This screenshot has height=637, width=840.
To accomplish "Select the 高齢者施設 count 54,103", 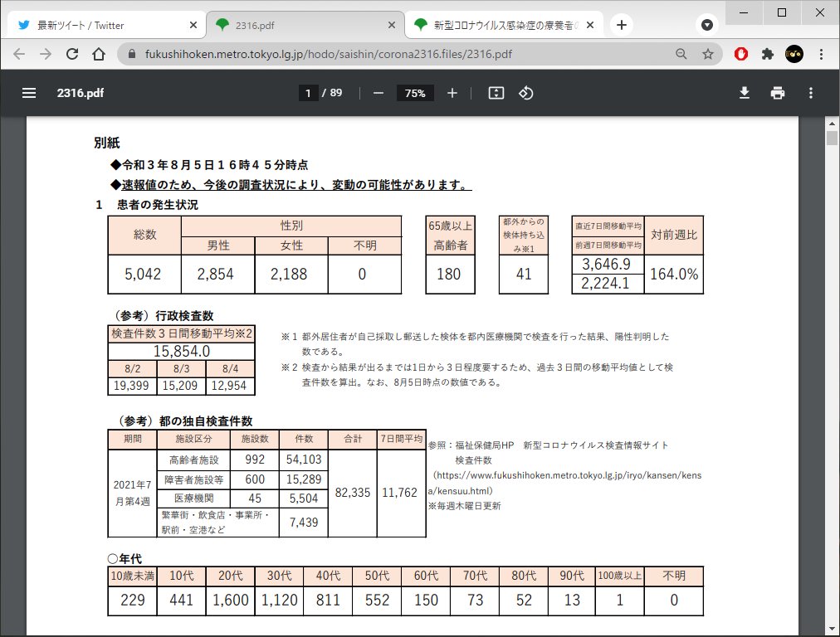I will pyautogui.click(x=304, y=460).
